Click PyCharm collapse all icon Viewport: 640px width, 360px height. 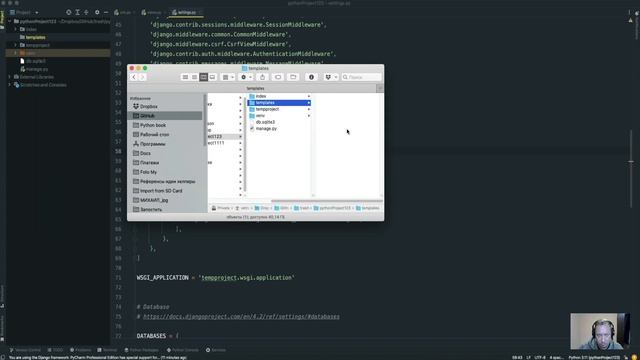coord(86,13)
